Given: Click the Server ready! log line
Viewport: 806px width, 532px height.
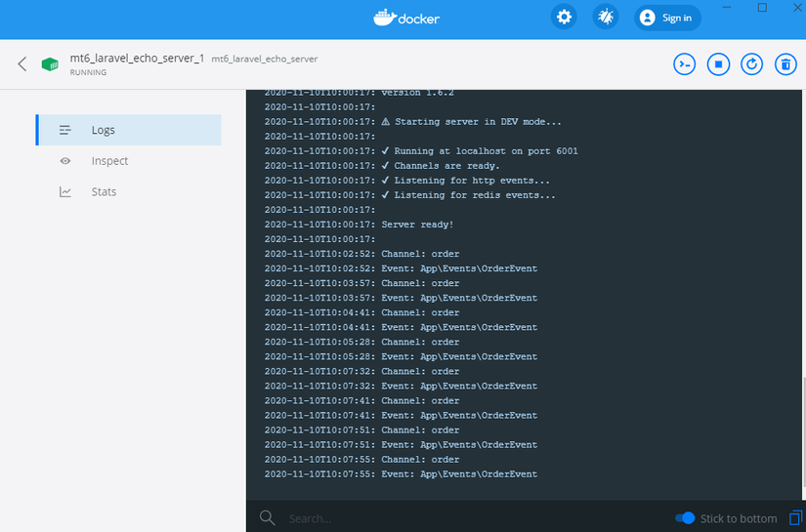Looking at the screenshot, I should [359, 225].
